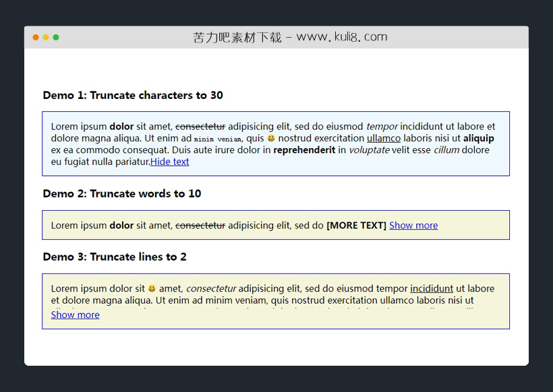Expand Demo 3 using its Show more link
This screenshot has height=392, width=553.
click(x=75, y=315)
